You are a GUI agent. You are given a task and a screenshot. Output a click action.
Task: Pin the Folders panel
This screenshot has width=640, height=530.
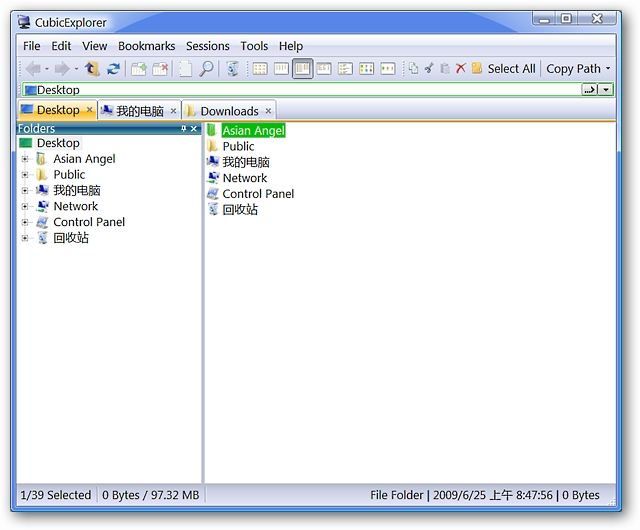point(184,129)
